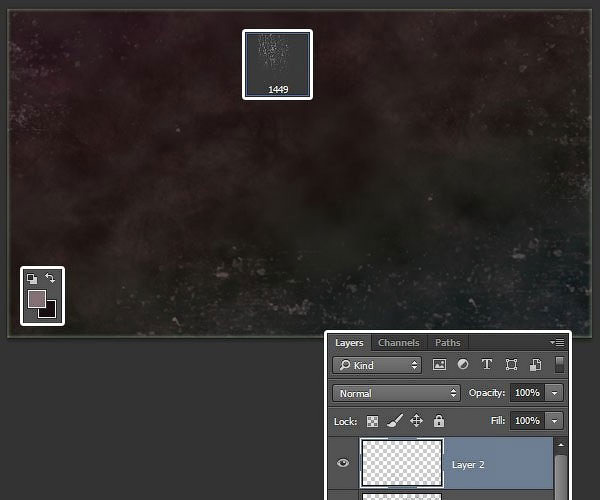Screen dimensions: 600x500
Task: Expand the Fill slider dropdown arrow
Action: tap(554, 421)
